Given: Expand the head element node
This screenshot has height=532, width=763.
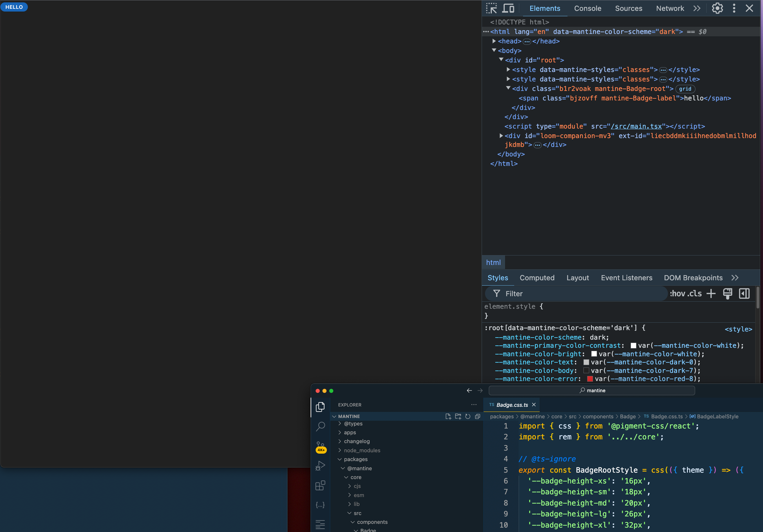Looking at the screenshot, I should (x=494, y=41).
